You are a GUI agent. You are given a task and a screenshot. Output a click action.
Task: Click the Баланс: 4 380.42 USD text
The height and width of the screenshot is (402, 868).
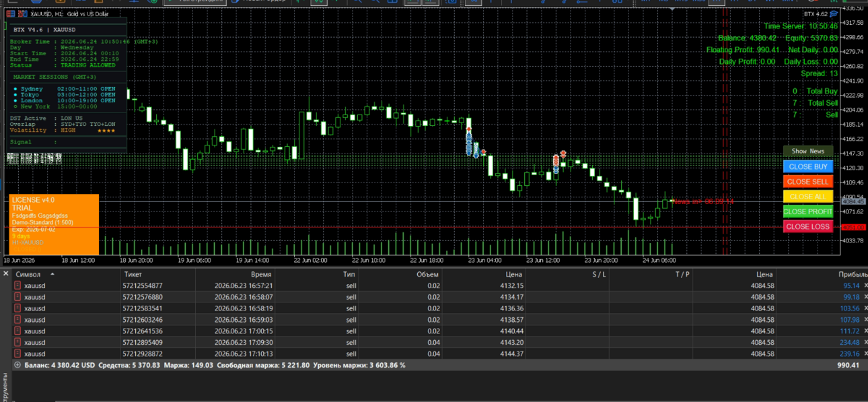pos(60,365)
